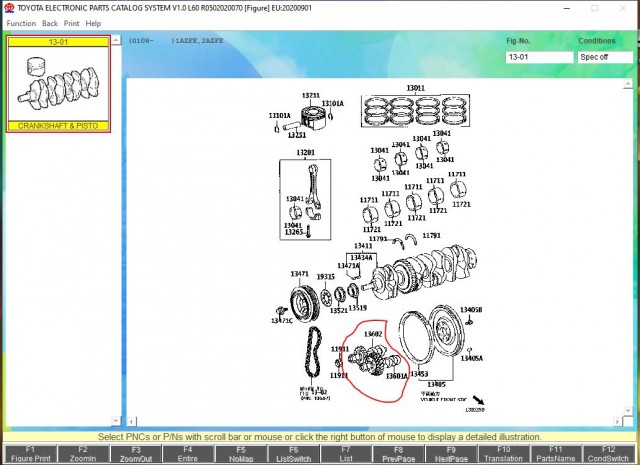Click the F10 Translation button
Image resolution: width=640 pixels, height=465 pixels.
[x=503, y=454]
